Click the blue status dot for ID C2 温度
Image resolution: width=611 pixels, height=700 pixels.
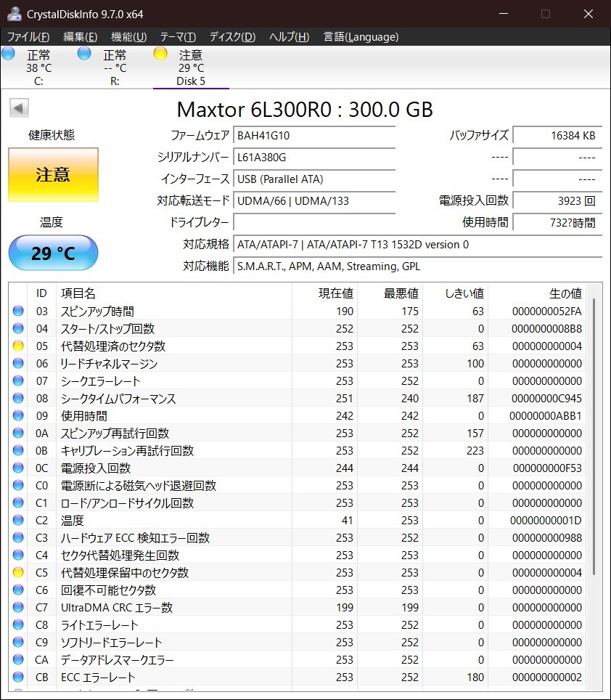pos(18,520)
